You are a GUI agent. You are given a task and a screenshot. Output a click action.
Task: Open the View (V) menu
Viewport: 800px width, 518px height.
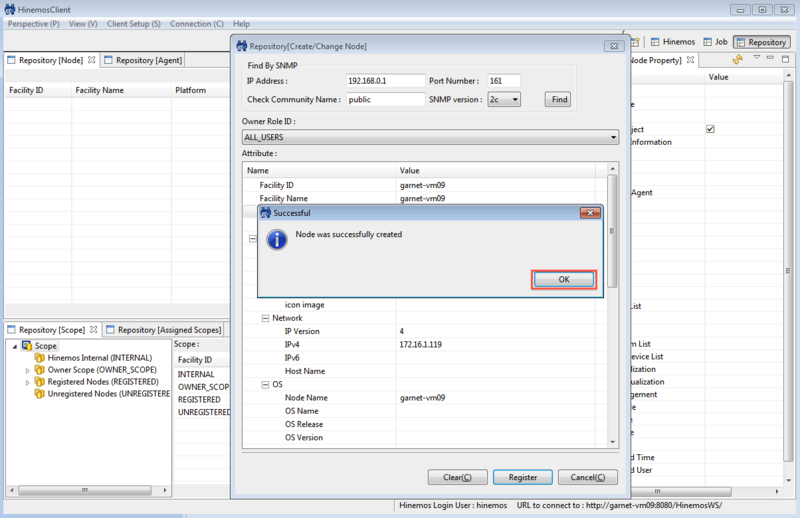(x=83, y=24)
